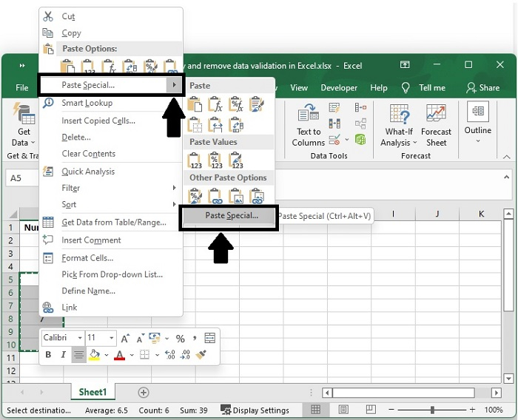The image size is (518, 420).
Task: Add a new sheet with the plus icon
Action: pyautogui.click(x=144, y=393)
